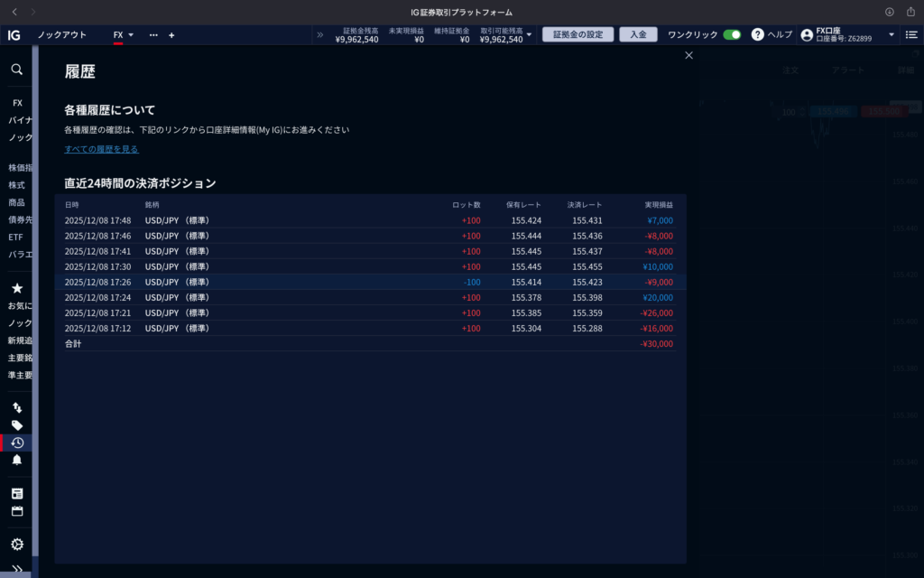Add a new workspace tab with plus
Screen dimensions: 924x578
point(171,34)
